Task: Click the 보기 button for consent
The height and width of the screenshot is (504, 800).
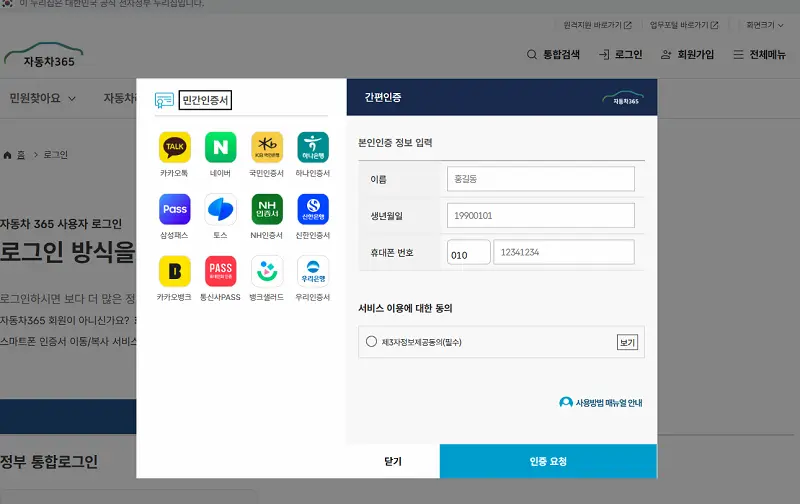Action: 627,342
